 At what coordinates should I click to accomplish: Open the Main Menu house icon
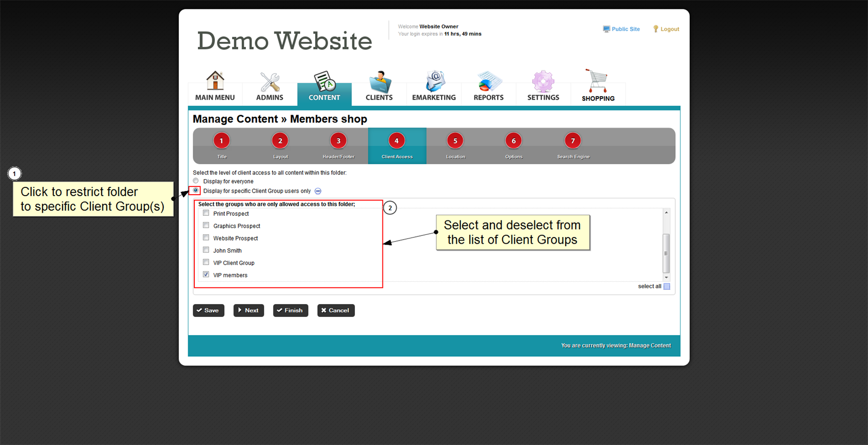point(215,81)
